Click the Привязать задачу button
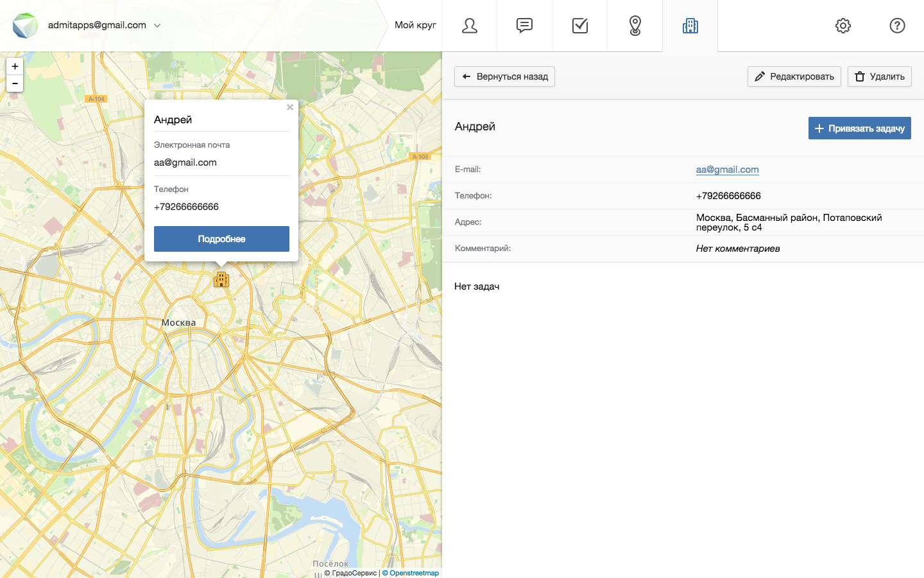924x578 pixels. pos(859,128)
